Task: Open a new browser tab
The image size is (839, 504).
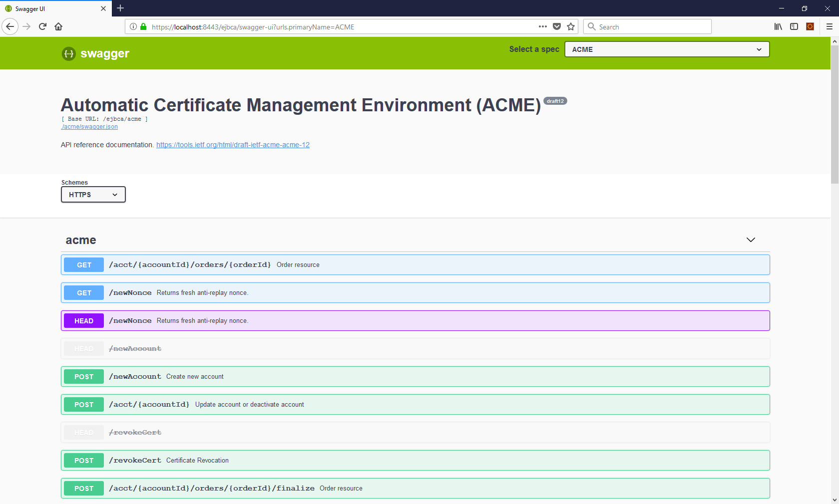Action: pyautogui.click(x=120, y=8)
